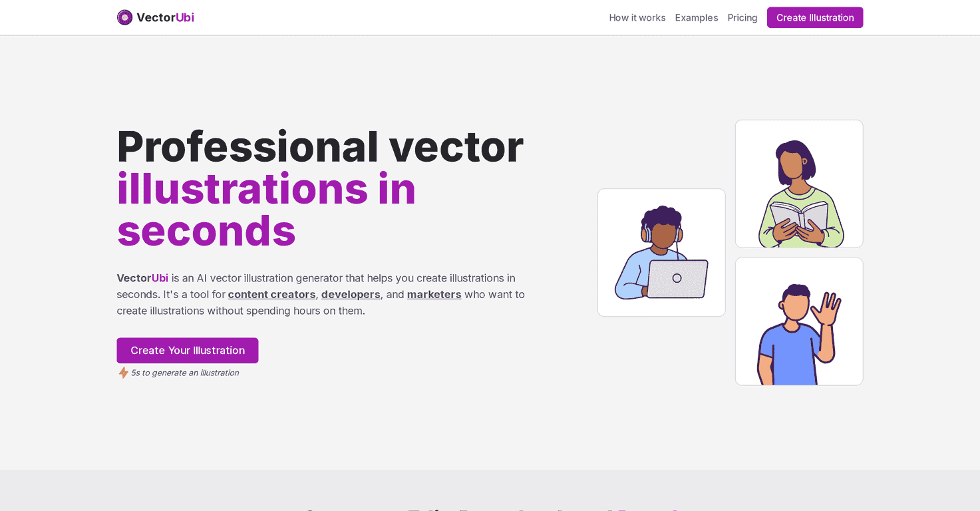Click the marketers underlined link
Viewport: 980px width, 511px height.
[x=434, y=294]
